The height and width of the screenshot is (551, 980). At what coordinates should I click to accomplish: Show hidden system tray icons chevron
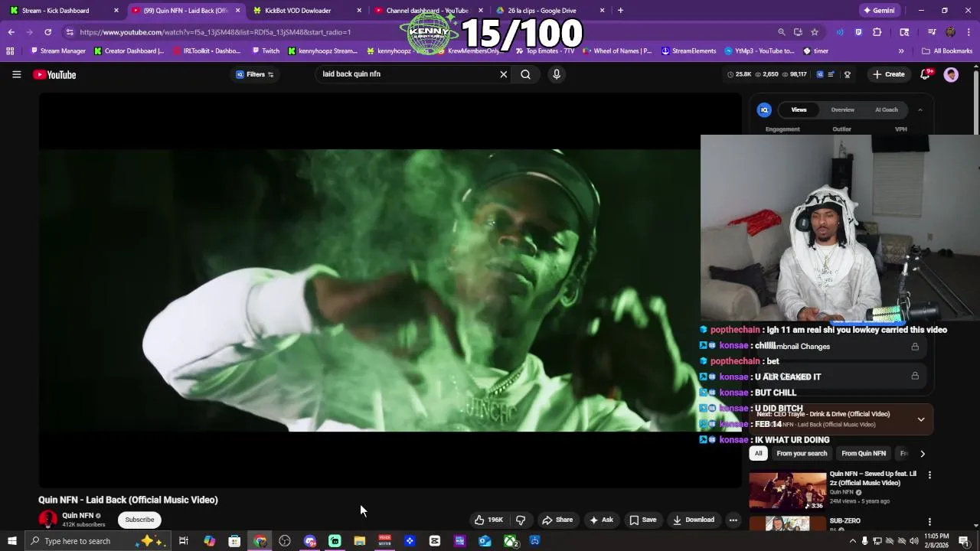point(852,541)
